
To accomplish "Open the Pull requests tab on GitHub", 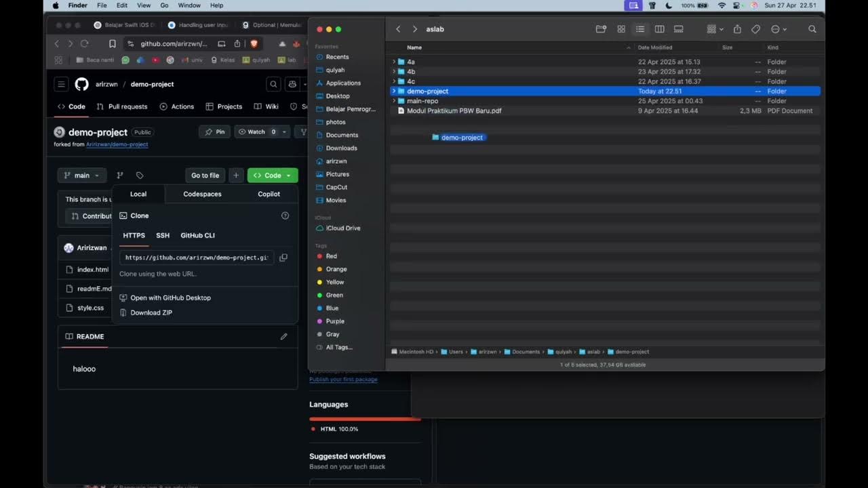I will tap(122, 106).
